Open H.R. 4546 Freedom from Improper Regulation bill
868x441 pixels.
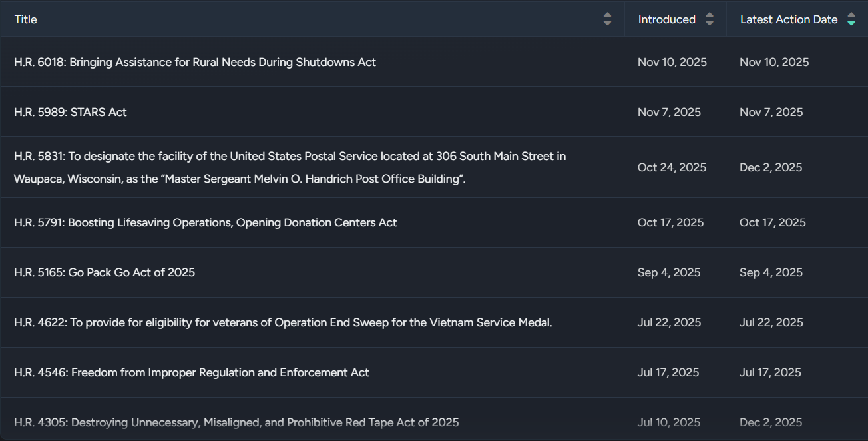click(192, 372)
